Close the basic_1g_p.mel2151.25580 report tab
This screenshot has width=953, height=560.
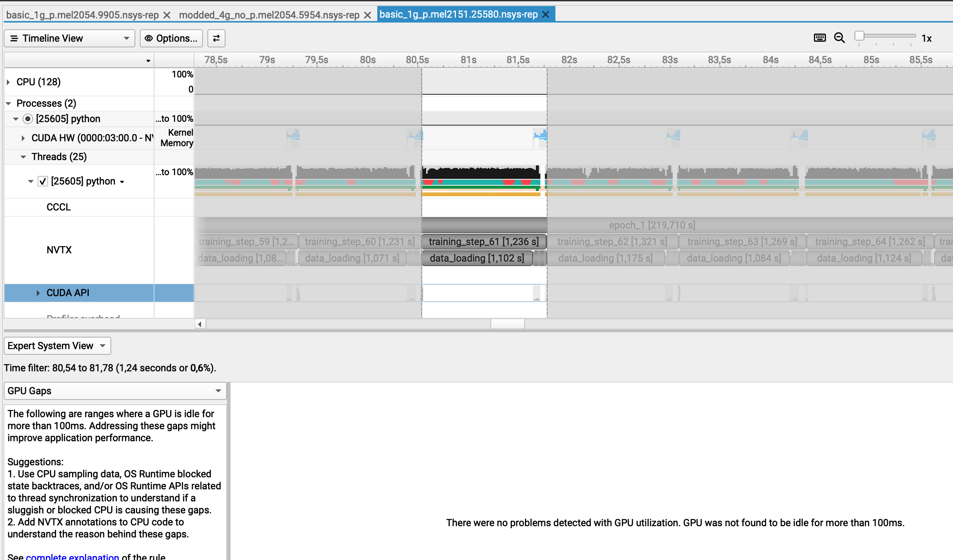(546, 14)
